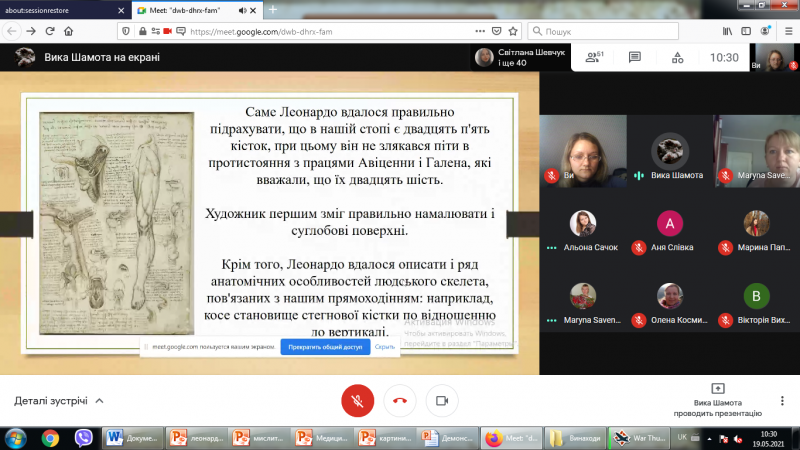Select Maryna Save... video tile
Viewport: 800px width, 450px height.
coord(757,152)
